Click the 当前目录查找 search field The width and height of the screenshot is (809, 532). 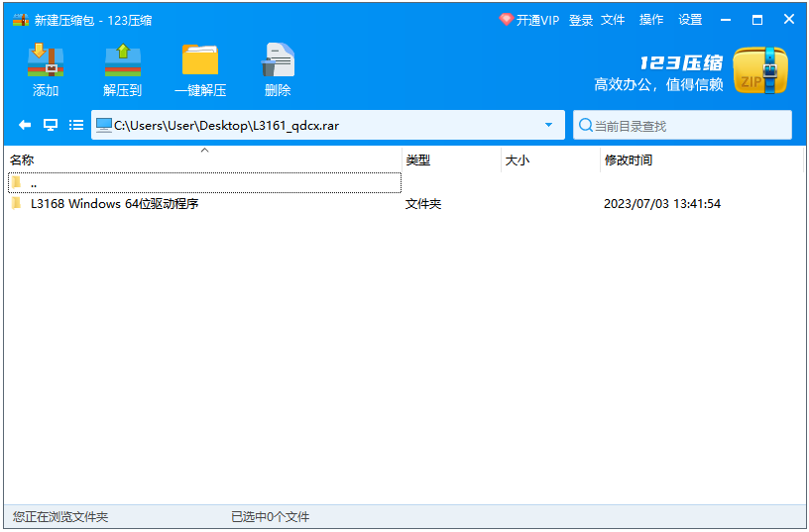tap(682, 125)
